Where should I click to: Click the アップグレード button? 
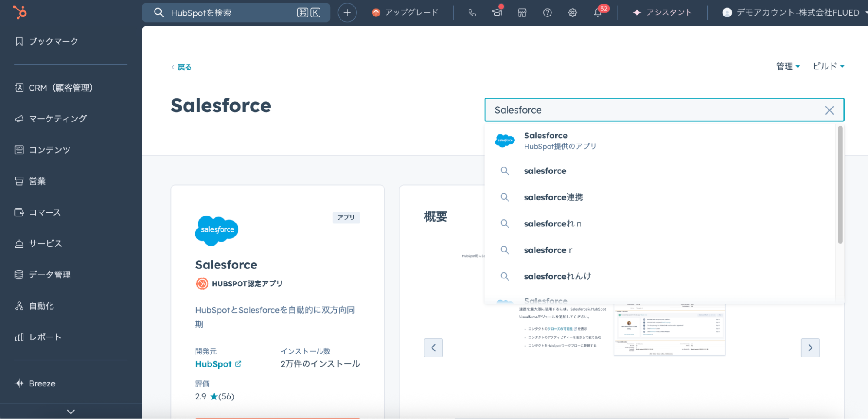pos(406,13)
